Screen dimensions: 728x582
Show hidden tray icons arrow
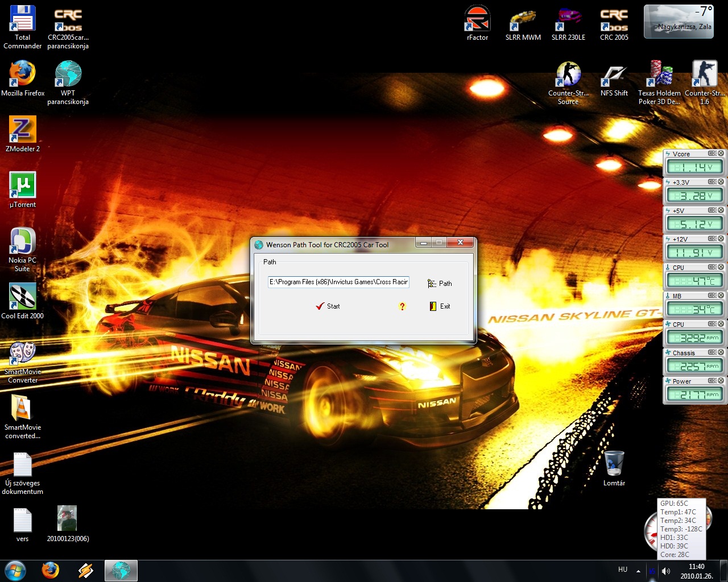coord(638,571)
